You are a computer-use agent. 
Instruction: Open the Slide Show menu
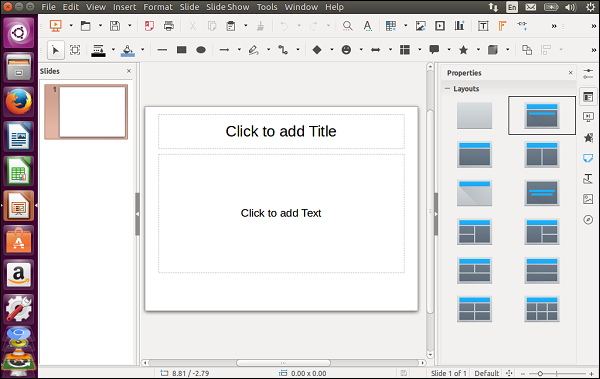click(228, 7)
